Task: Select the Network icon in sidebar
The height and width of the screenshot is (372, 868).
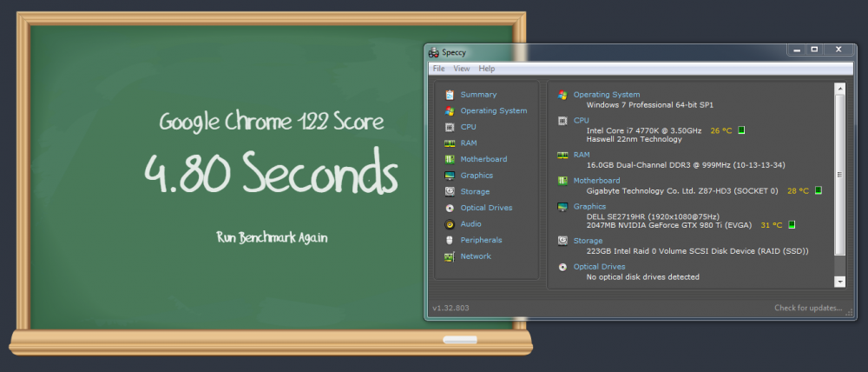Action: pos(450,257)
